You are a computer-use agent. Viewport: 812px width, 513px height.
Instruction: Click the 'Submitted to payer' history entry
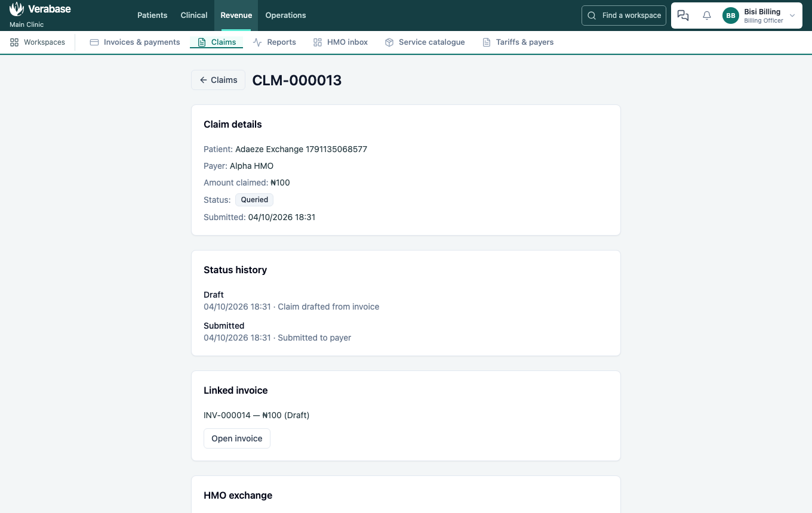coord(314,338)
